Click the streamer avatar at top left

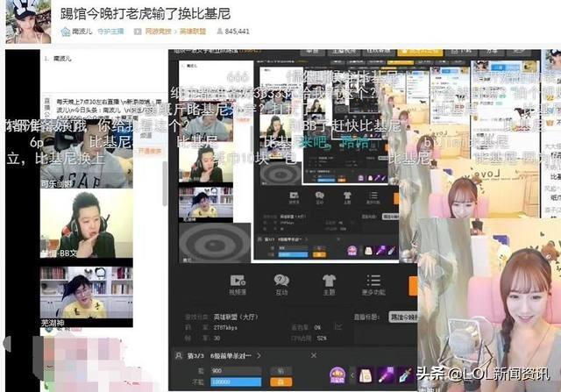(28, 22)
